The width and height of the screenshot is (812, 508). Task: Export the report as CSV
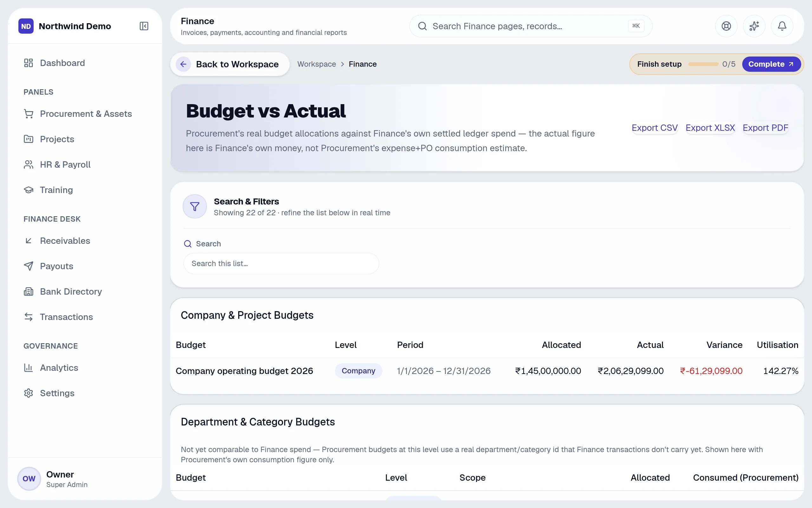(x=654, y=128)
